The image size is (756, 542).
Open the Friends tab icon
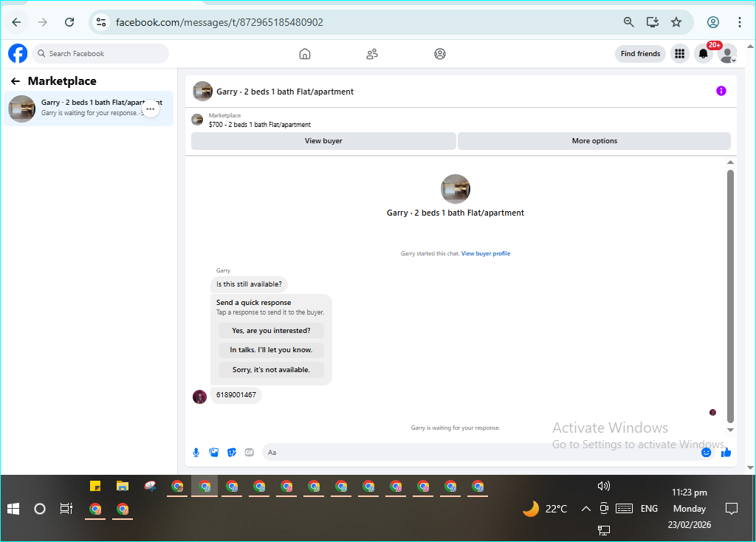coord(372,53)
